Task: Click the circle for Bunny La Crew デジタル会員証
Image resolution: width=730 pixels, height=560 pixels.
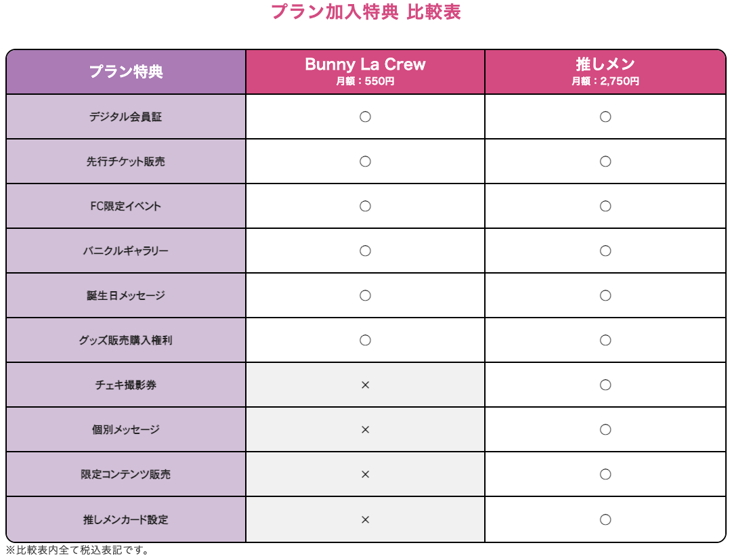Action: tap(365, 116)
